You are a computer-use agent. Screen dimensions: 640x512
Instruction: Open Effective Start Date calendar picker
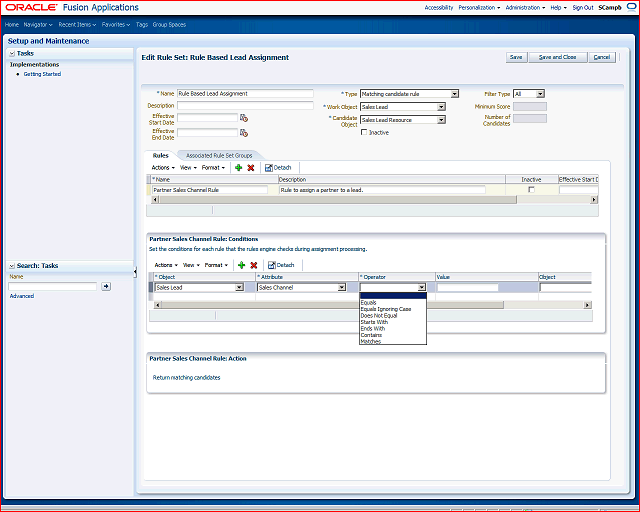244,118
